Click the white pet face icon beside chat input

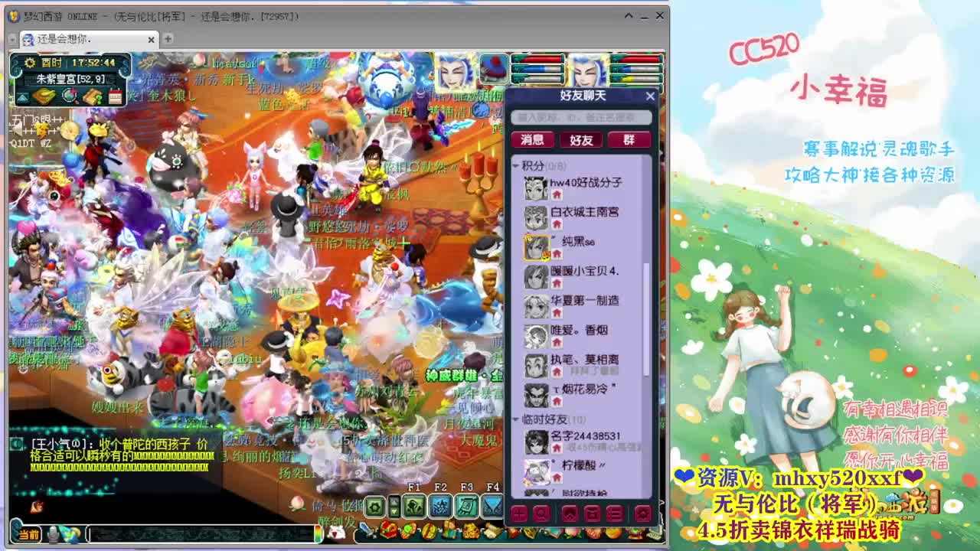coord(336,533)
